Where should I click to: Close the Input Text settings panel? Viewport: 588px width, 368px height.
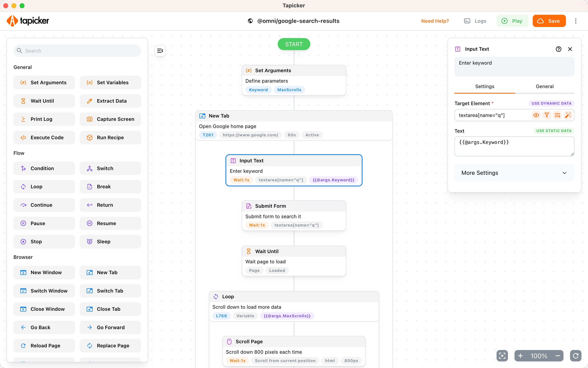point(570,49)
